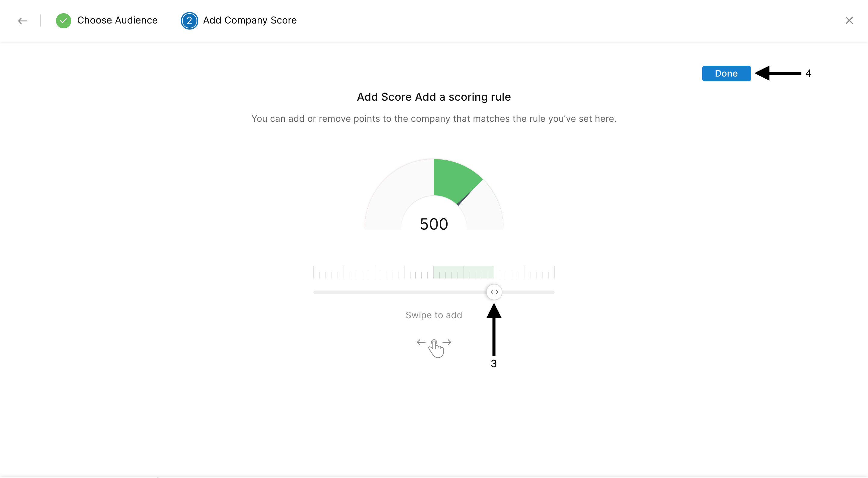Click the green highlighted ruler tick area
The image size is (868, 478).
pos(463,272)
